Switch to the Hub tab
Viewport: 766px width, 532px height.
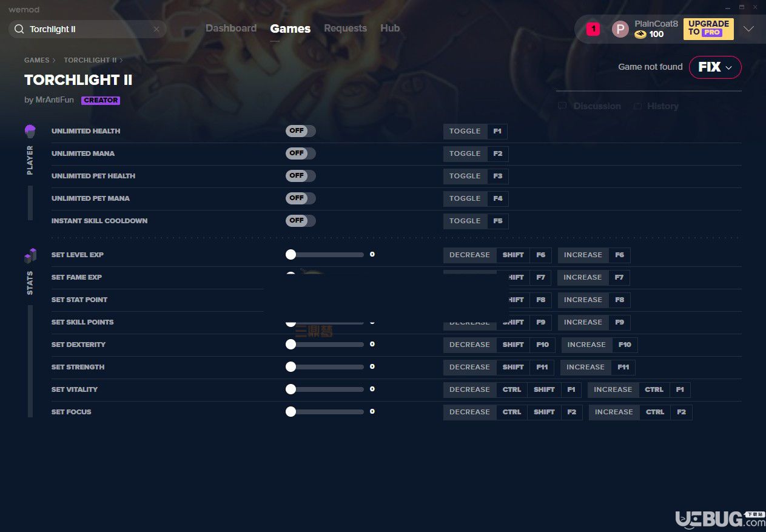click(390, 29)
